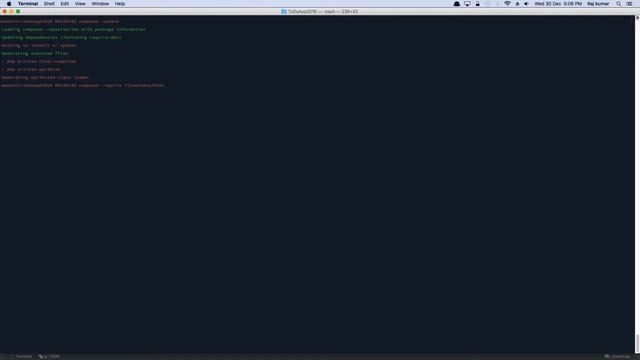Click the lock icon in menu bar

tap(477, 4)
